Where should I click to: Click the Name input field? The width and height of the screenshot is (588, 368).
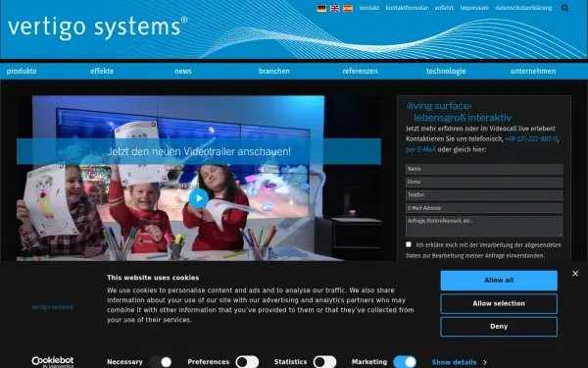click(x=484, y=169)
